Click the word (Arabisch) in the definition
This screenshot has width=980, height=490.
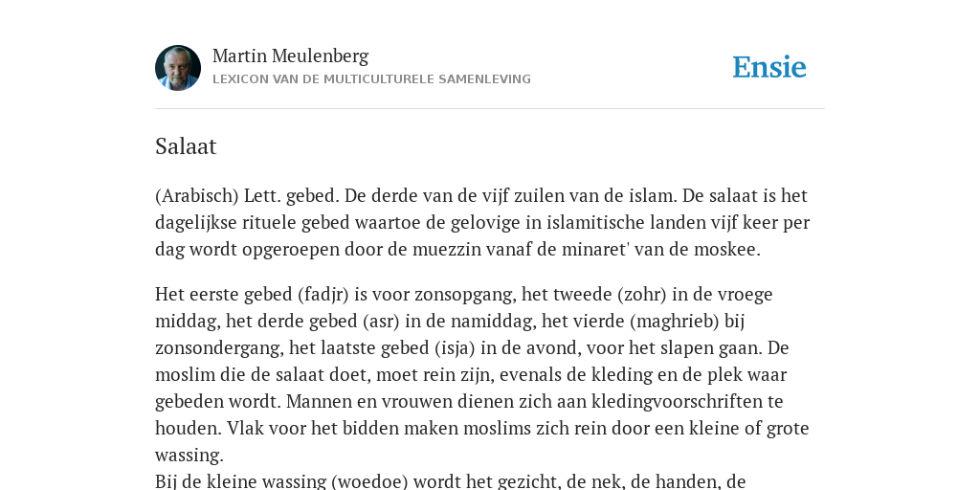click(197, 196)
